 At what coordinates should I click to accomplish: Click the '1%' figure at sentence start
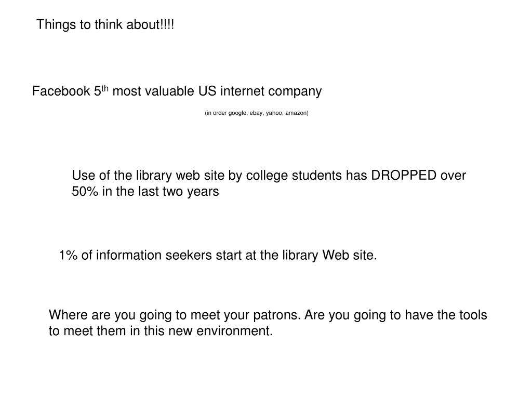pos(68,255)
